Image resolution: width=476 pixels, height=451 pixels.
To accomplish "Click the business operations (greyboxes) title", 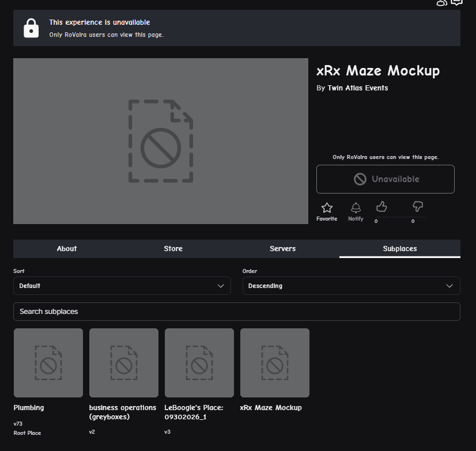I will pyautogui.click(x=123, y=412).
